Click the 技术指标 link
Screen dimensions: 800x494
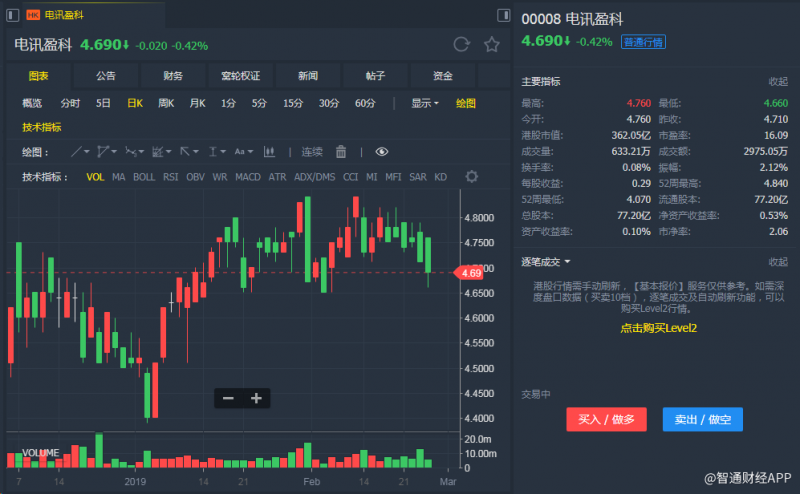42,127
